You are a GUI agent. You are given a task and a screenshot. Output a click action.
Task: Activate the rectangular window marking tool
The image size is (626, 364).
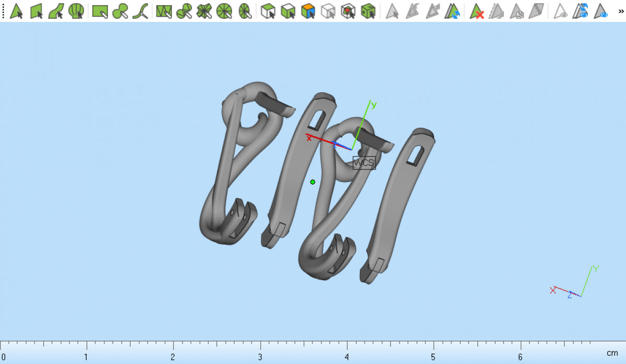pos(100,11)
